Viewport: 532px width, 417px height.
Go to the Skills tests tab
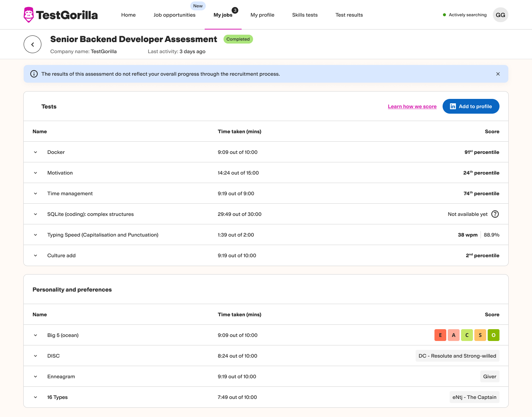pos(305,15)
